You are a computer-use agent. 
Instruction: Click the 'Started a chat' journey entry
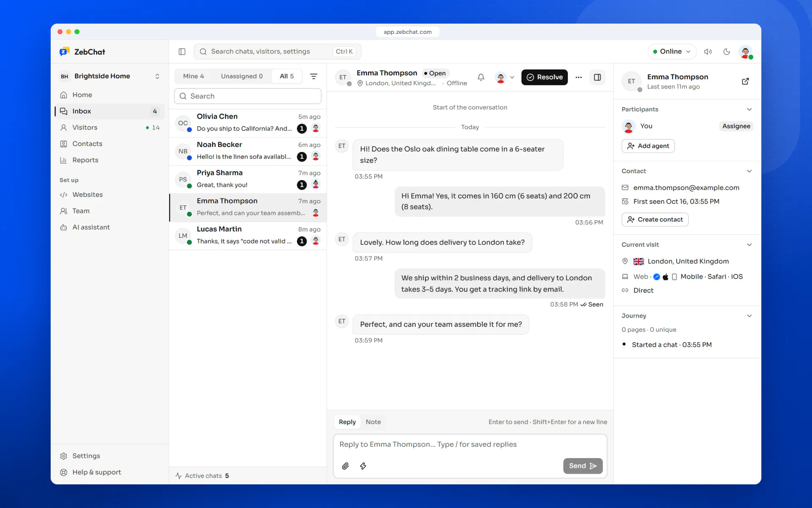(671, 345)
